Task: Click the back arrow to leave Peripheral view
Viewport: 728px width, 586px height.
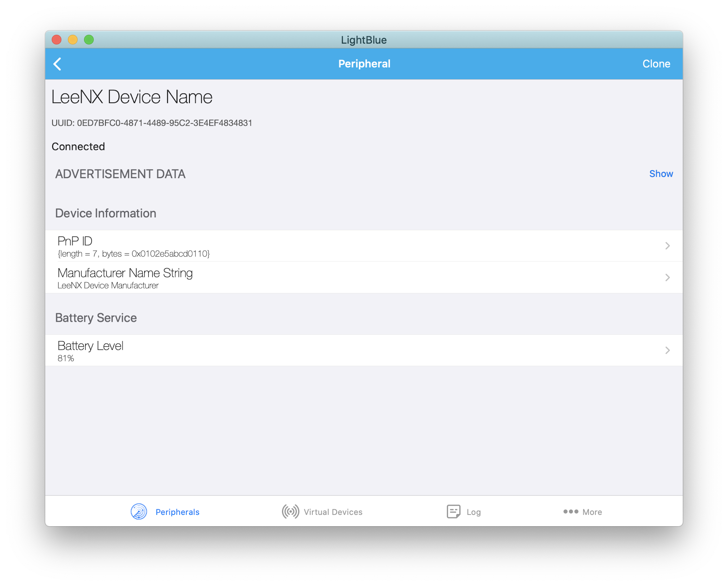Action: 57,63
